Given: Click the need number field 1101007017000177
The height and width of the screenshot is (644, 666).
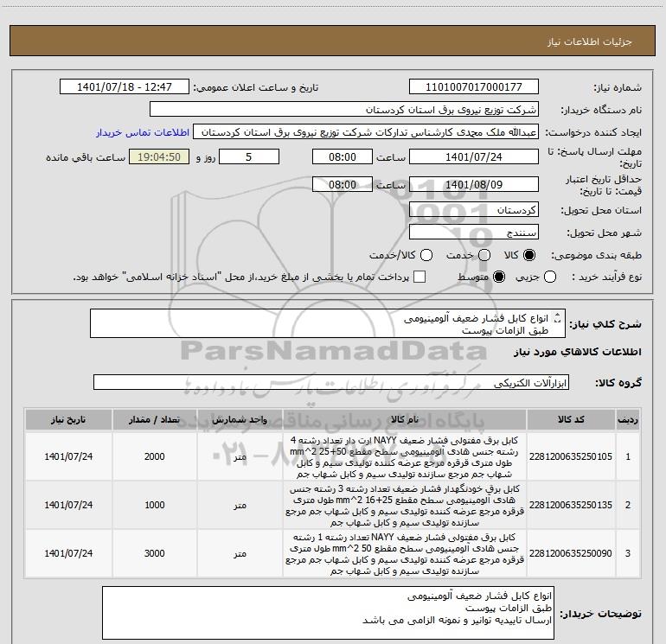Looking at the screenshot, I should 474,86.
